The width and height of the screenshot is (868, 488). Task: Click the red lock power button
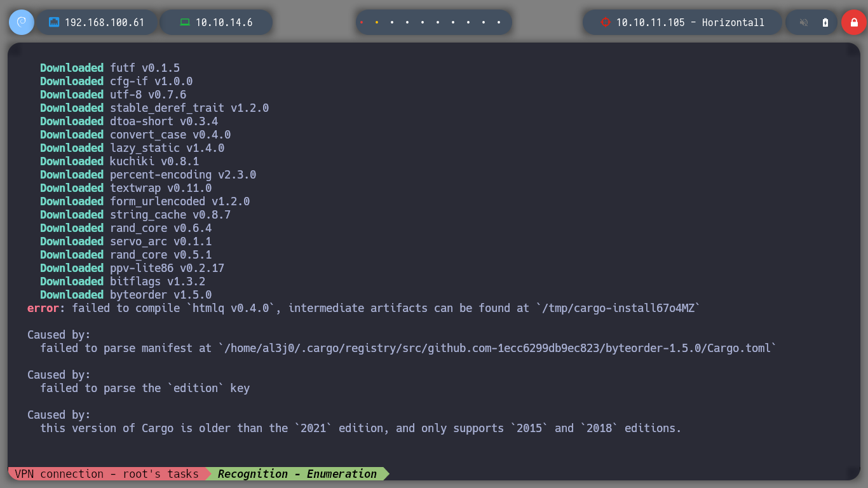pos(854,22)
